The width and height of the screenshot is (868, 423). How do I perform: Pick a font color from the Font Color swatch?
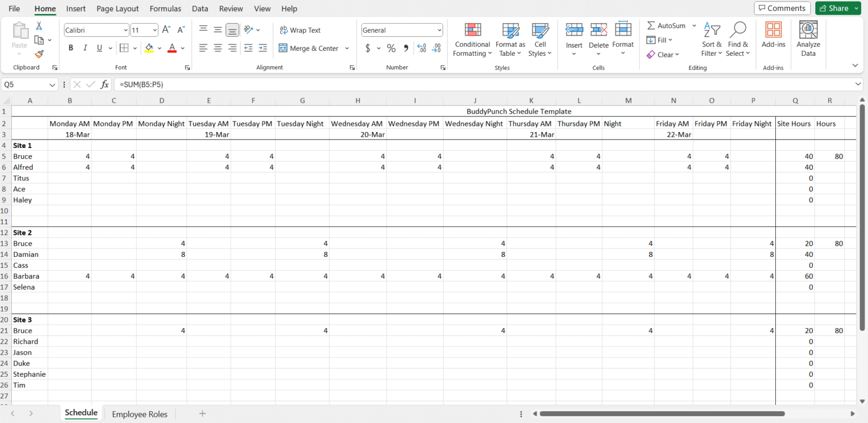[x=172, y=48]
